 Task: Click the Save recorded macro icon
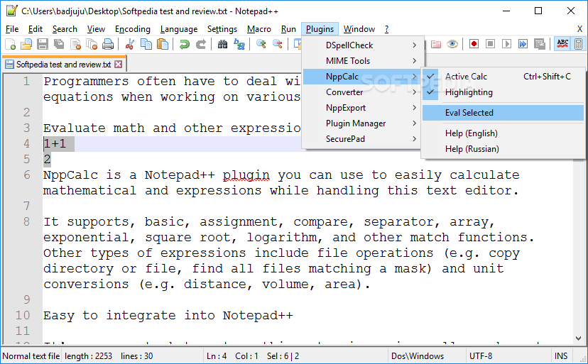[x=539, y=44]
